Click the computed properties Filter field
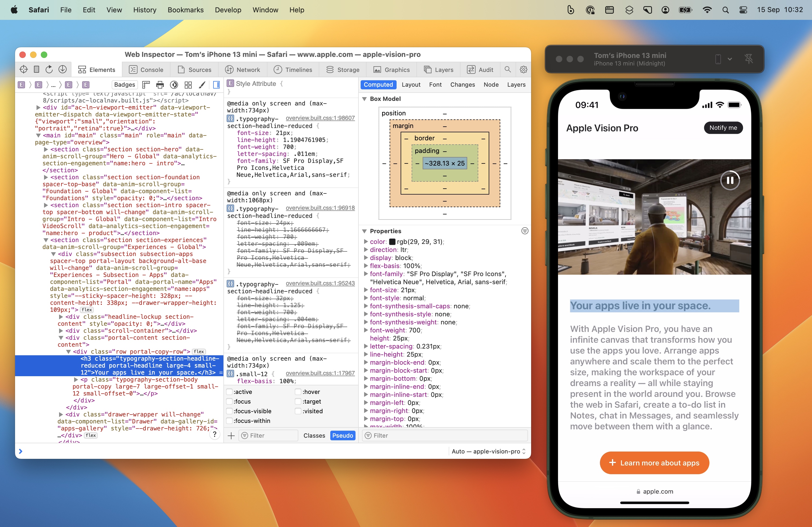This screenshot has width=812, height=527. (x=445, y=435)
